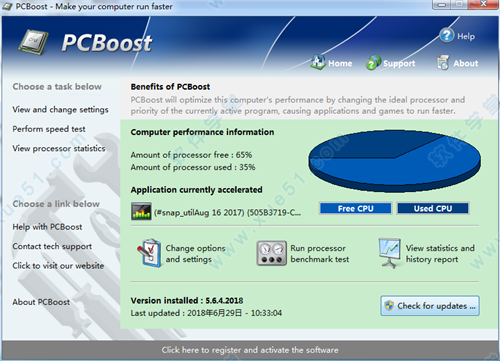Click the register and activate software bar

click(x=250, y=350)
